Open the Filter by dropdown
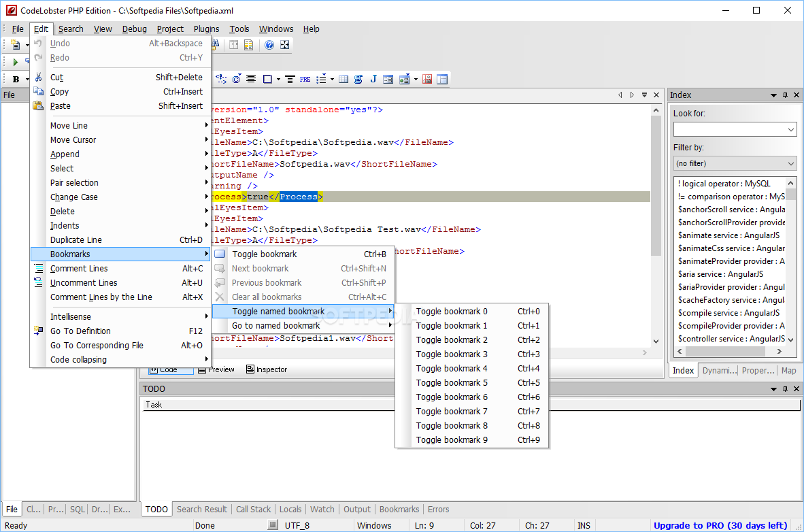This screenshot has width=804, height=532. pyautogui.click(x=790, y=164)
